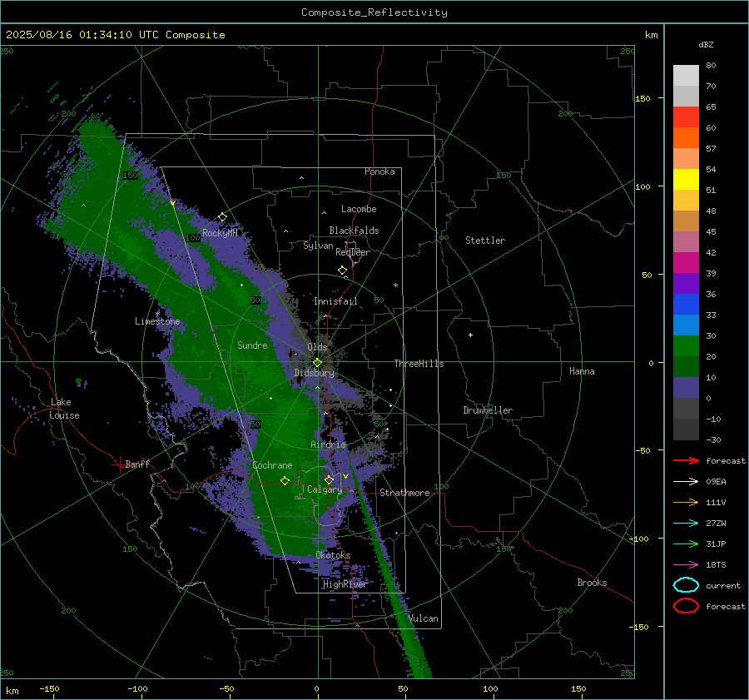
Task: Click the yellow diamond marker below RedDeer
Action: pos(342,271)
